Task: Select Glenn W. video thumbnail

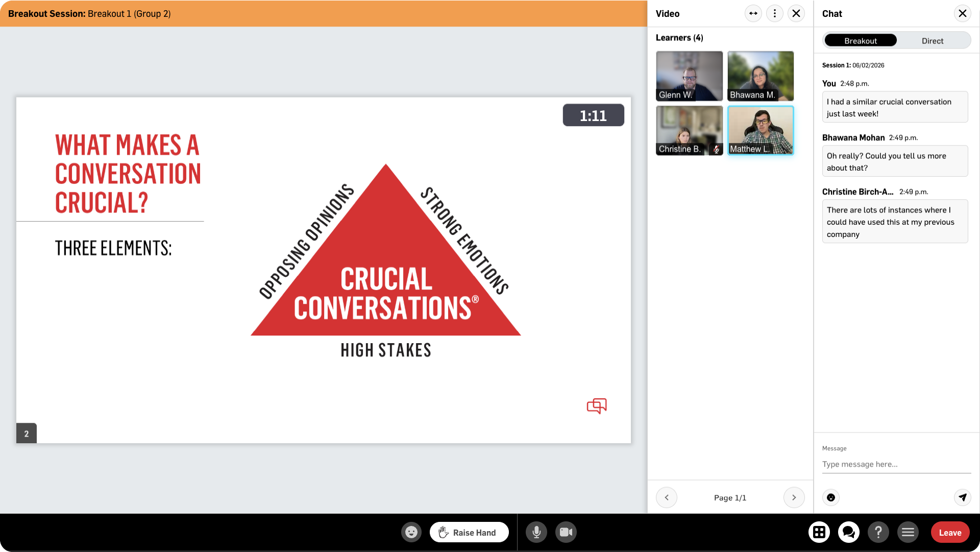Action: [690, 76]
